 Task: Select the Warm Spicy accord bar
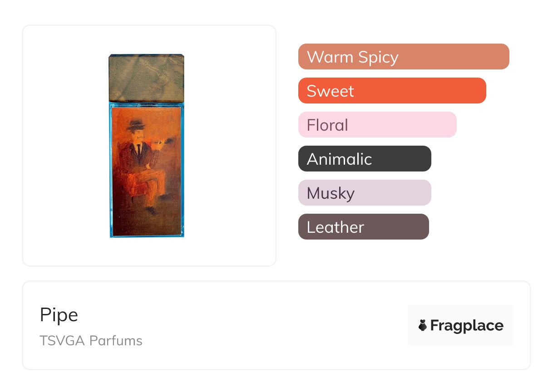pos(404,57)
